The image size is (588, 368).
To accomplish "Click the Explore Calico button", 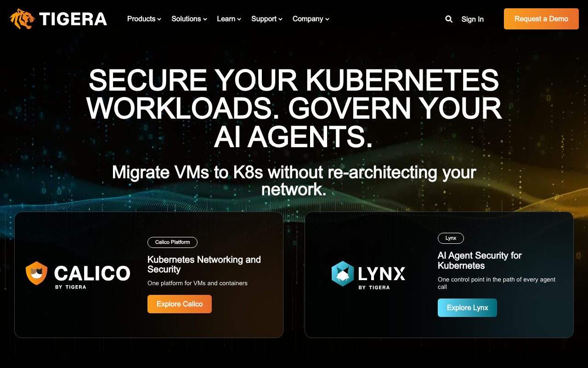I will (180, 304).
